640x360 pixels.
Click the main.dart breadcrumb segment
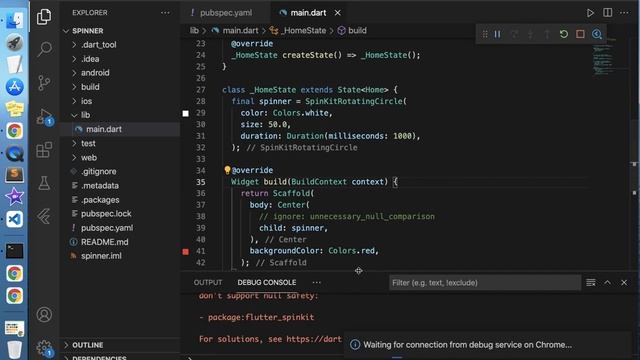tap(235, 31)
